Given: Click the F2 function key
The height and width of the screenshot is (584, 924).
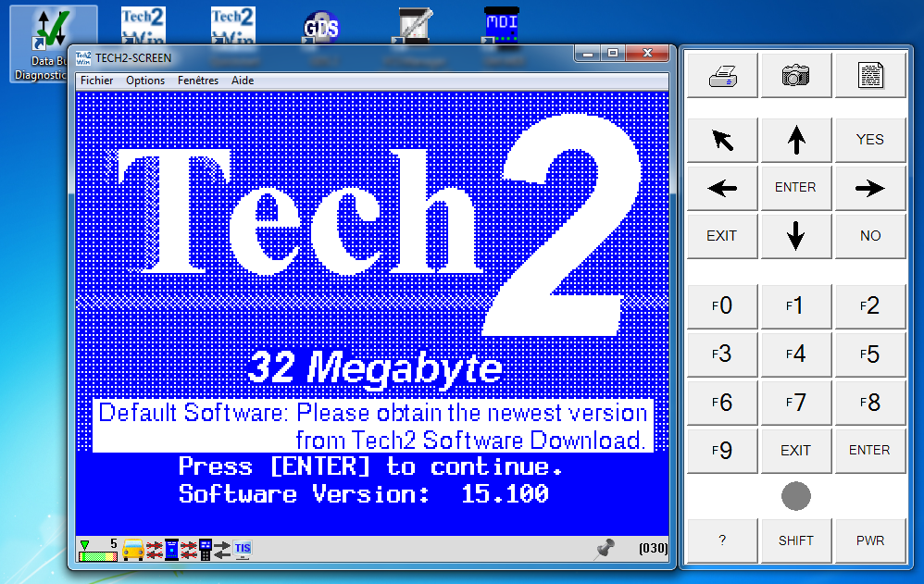Looking at the screenshot, I should coord(870,306).
